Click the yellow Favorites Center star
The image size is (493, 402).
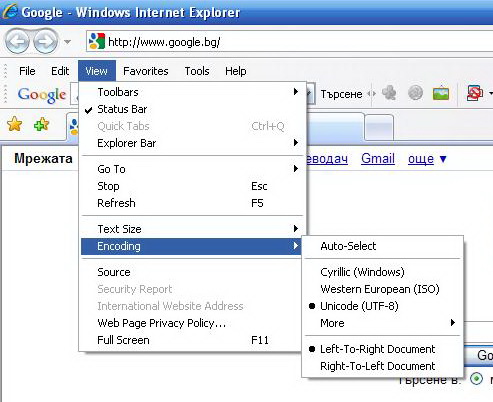(x=15, y=125)
